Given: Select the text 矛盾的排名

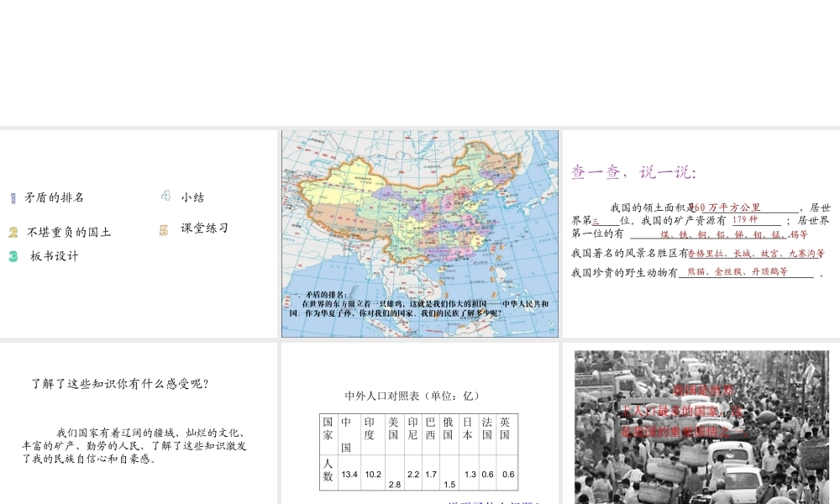Looking at the screenshot, I should tap(54, 197).
